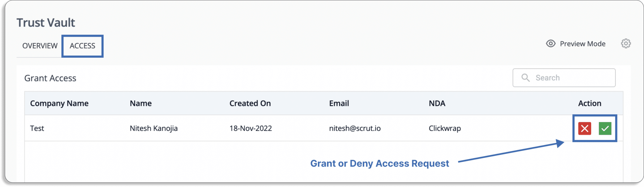The height and width of the screenshot is (187, 644).
Task: Click the Test company name cell
Action: click(x=37, y=128)
